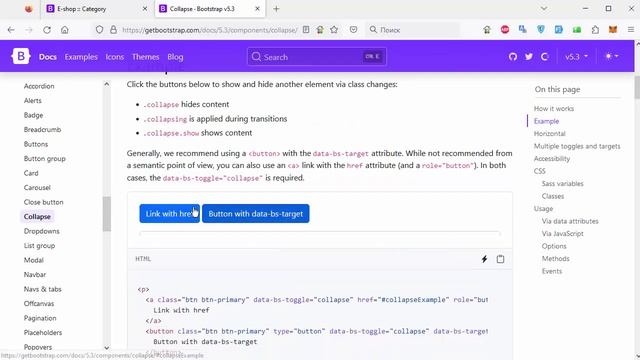Click sidebar scrollbar down arrow
Screen dimensions: 640x360
[x=107, y=348]
